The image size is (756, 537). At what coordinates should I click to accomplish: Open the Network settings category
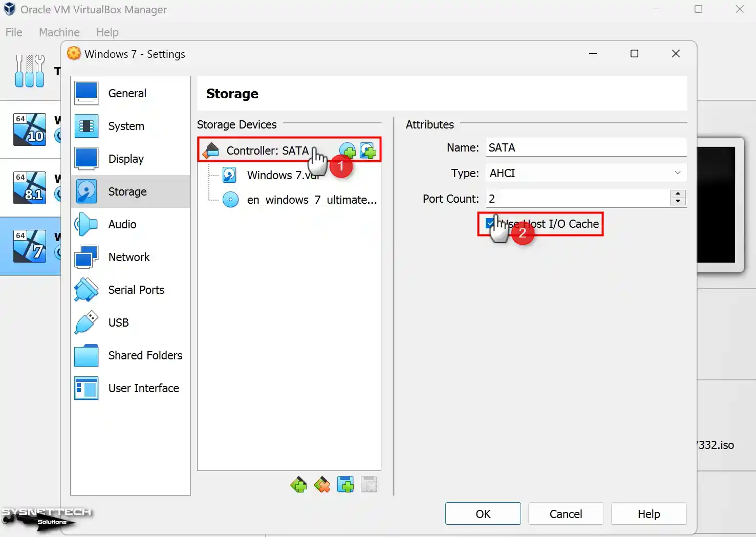pyautogui.click(x=131, y=257)
